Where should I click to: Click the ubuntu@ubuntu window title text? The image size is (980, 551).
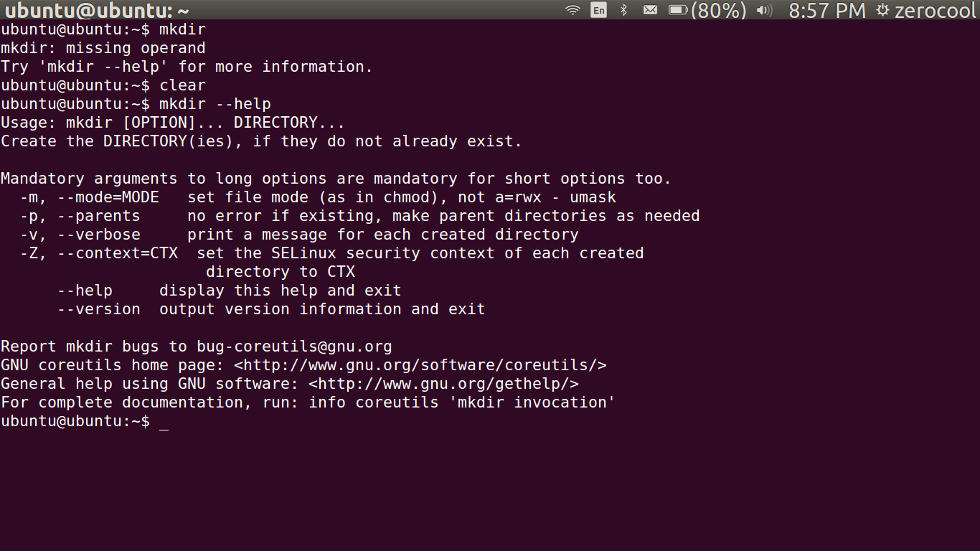(x=97, y=11)
